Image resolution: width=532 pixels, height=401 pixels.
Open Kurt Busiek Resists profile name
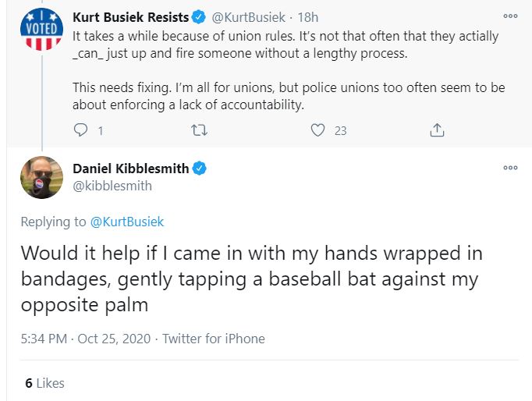[128, 17]
